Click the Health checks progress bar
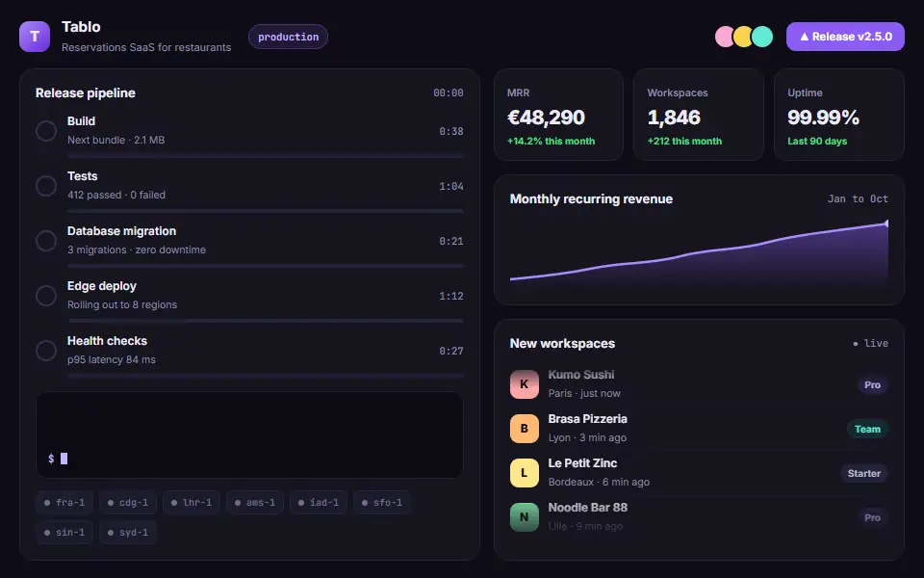This screenshot has height=578, width=924. coord(266,376)
